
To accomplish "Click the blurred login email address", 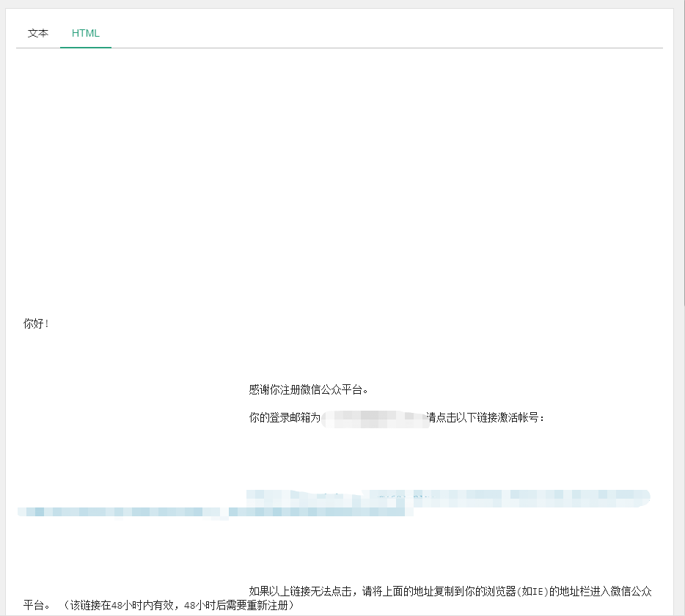I will tap(376, 419).
